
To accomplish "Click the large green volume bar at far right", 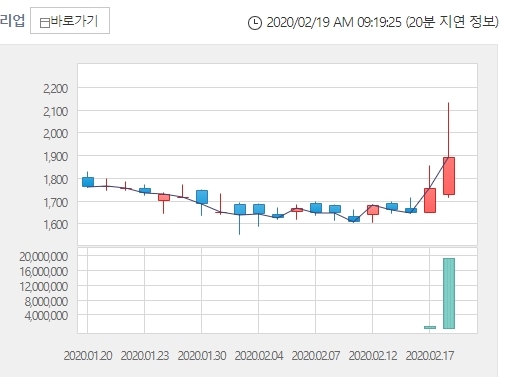I will tap(449, 293).
